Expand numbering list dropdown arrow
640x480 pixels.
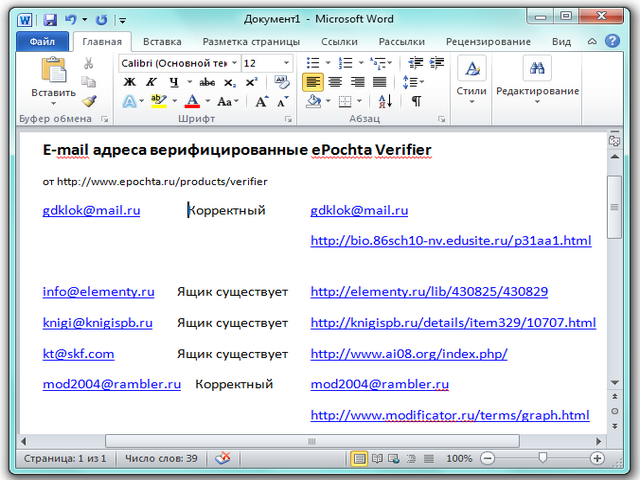click(361, 63)
